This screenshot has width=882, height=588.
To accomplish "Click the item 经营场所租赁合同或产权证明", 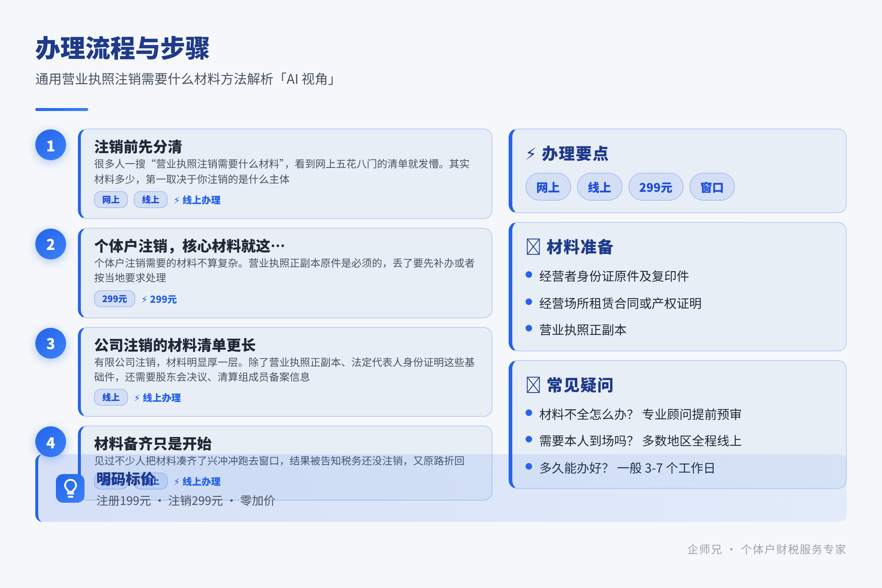I will tap(620, 303).
